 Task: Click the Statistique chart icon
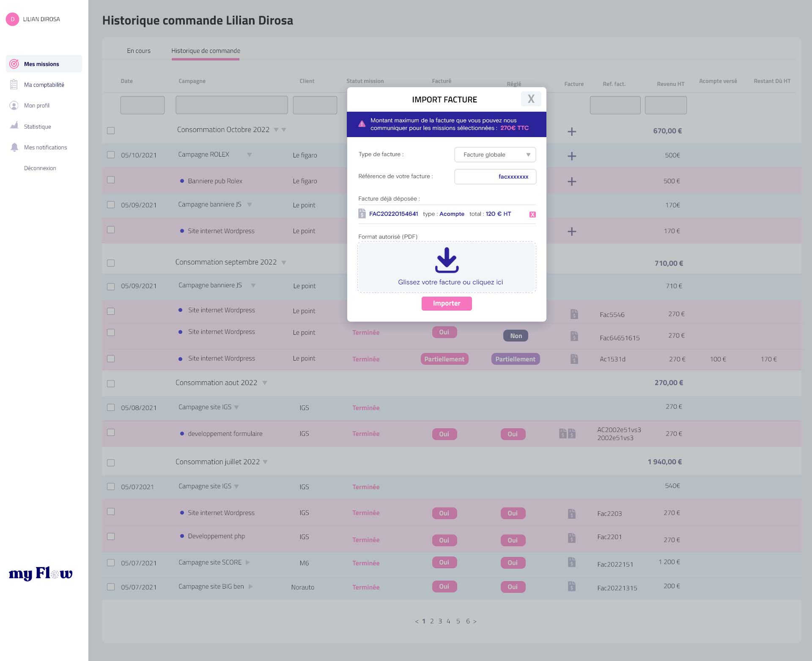[14, 126]
